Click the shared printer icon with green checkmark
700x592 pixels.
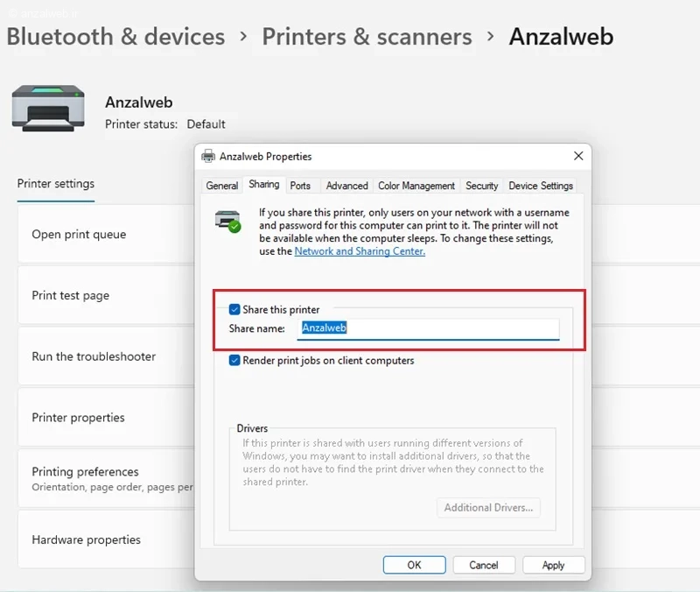pos(227,222)
